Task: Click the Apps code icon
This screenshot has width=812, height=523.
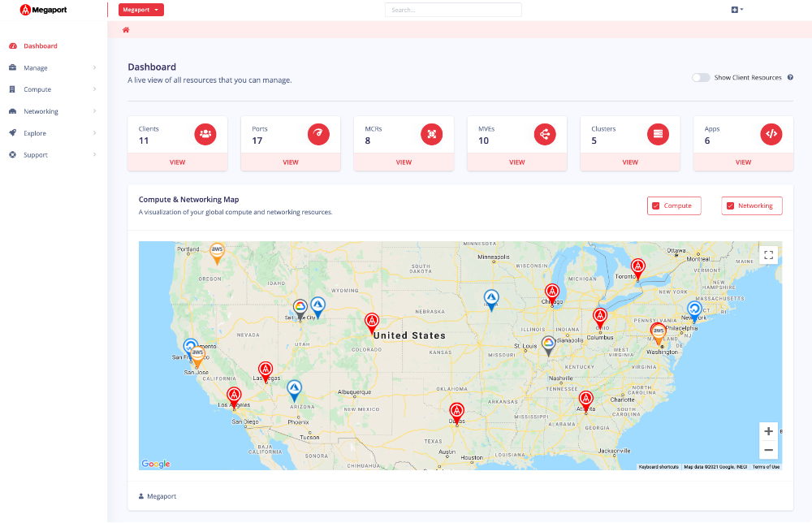Action: [771, 134]
